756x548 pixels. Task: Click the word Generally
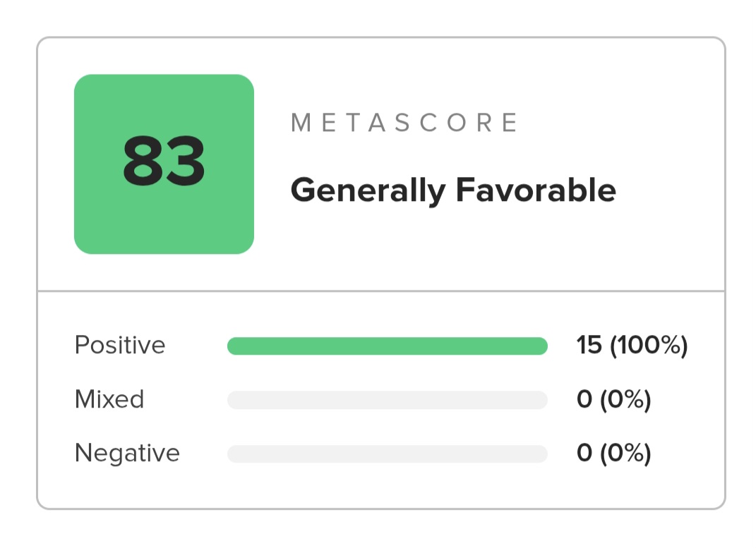coord(368,191)
